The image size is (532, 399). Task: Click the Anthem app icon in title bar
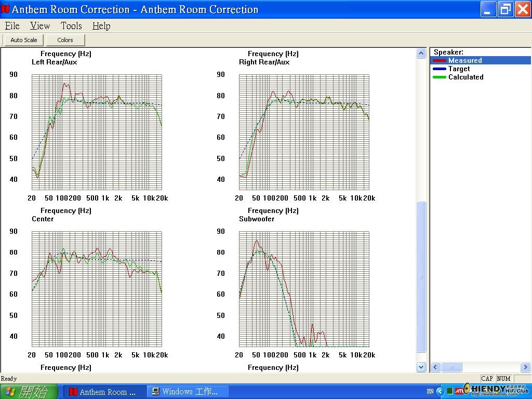[5, 9]
